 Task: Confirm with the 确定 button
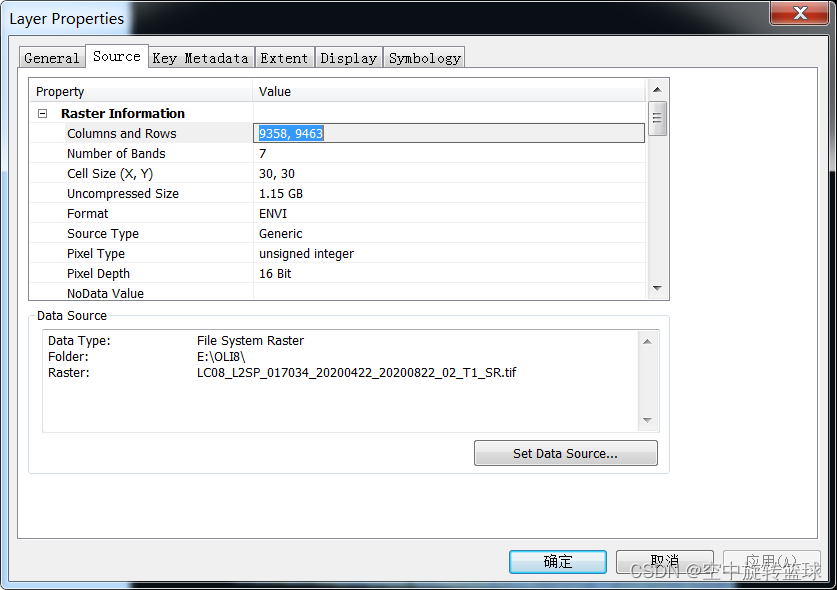558,562
